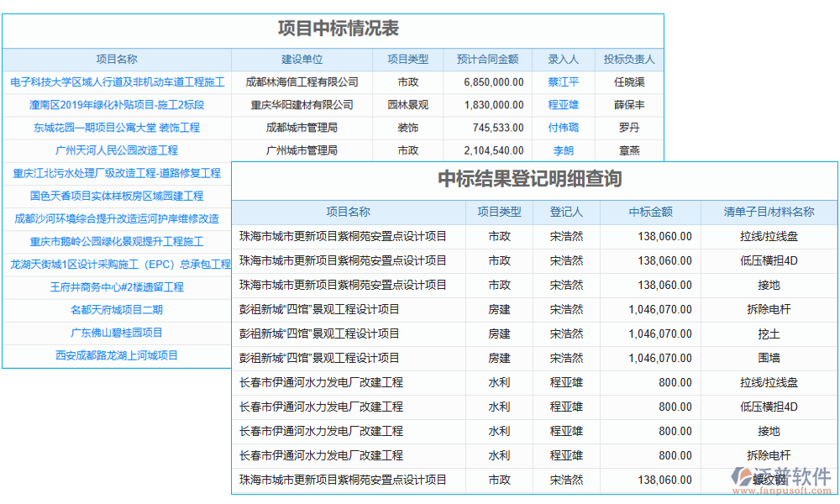The image size is (840, 504).
Task: Select recorder 蔡江平 in 录入人 column
Action: (564, 81)
